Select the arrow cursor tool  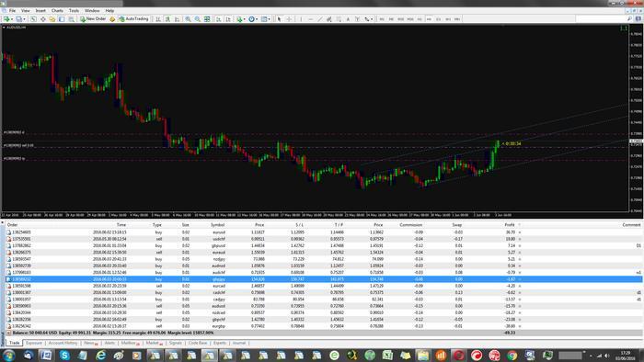[x=280, y=19]
